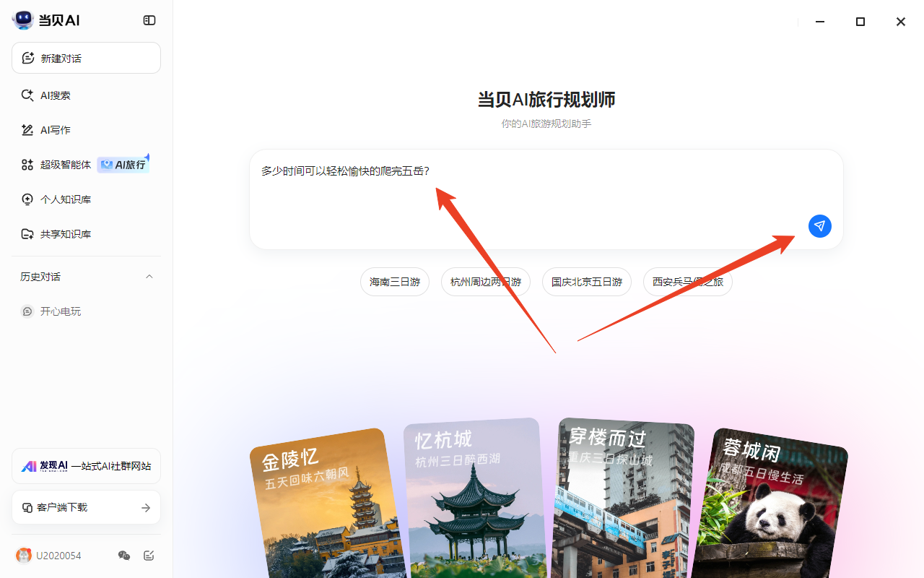Open the 开心电玩 history conversation
Screen dimensions: 924x578
(86, 311)
